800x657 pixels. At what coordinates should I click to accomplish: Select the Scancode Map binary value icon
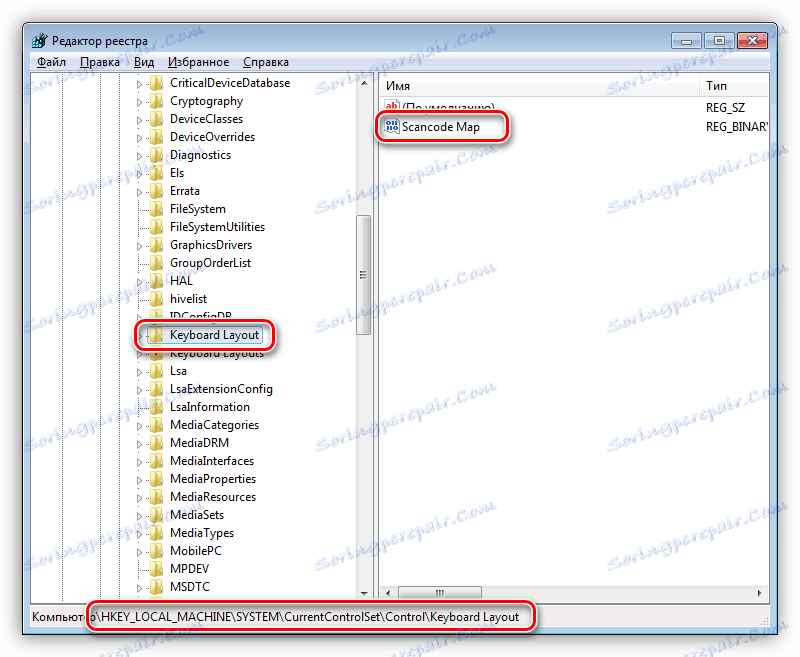point(391,127)
